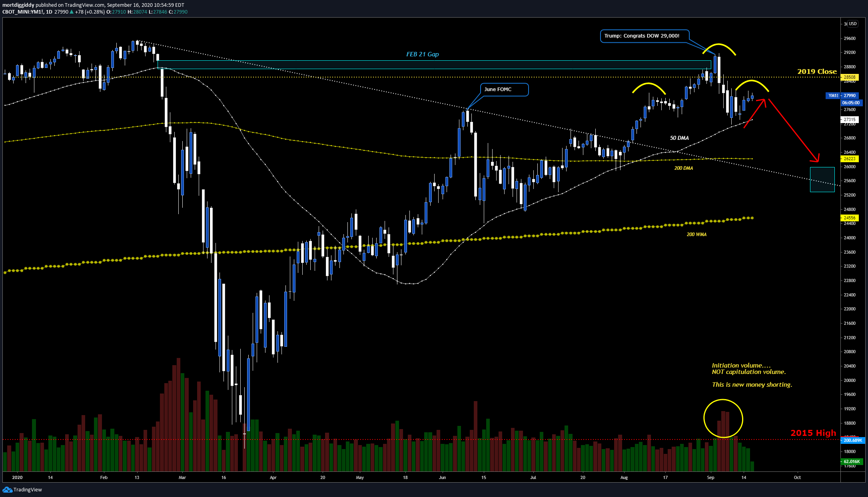
Task: Click 'Apr' on the time axis
Action: [273, 477]
